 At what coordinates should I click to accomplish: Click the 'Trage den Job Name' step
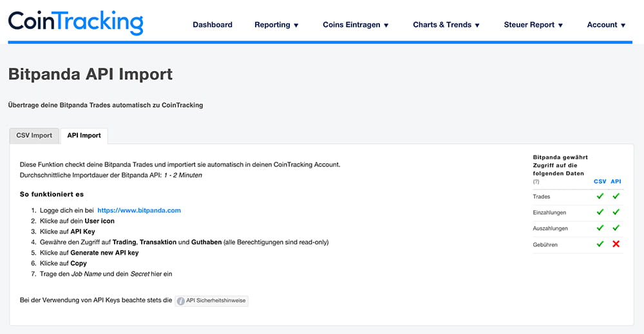pos(106,273)
